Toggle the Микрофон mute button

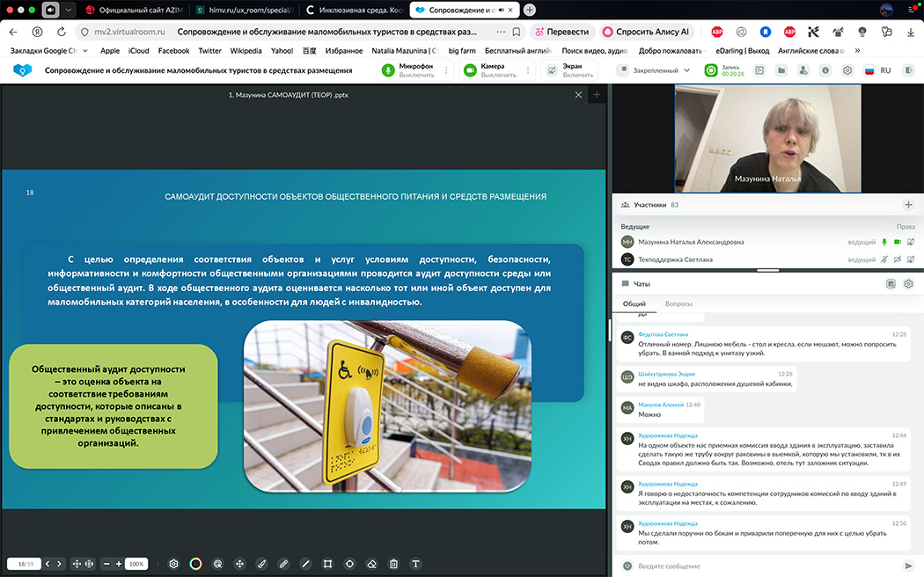point(388,70)
